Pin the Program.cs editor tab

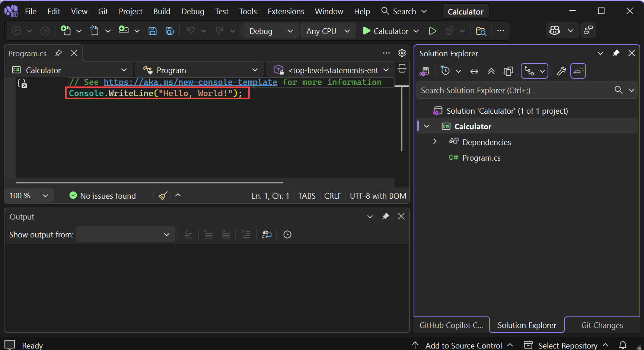[58, 53]
